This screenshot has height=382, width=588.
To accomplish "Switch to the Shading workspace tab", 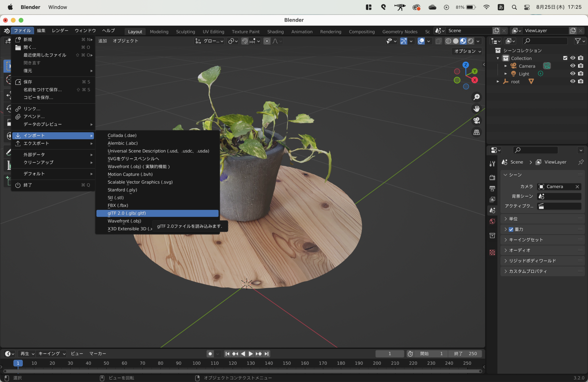I will (x=275, y=32).
